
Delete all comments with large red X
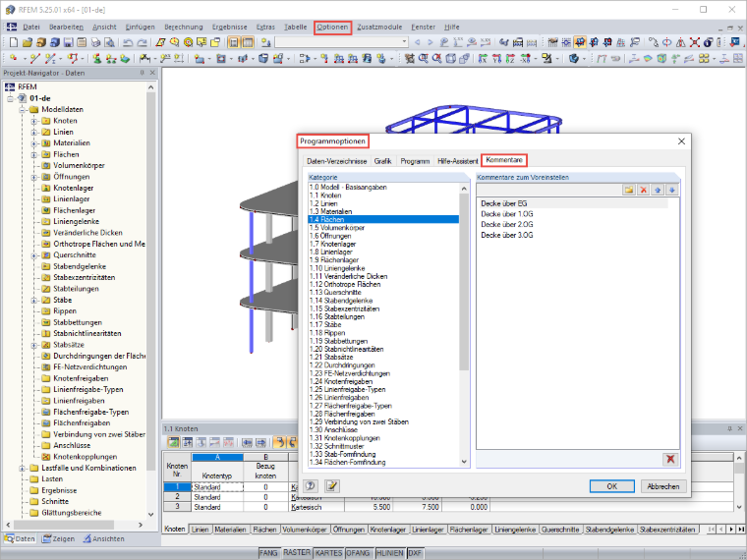(670, 459)
